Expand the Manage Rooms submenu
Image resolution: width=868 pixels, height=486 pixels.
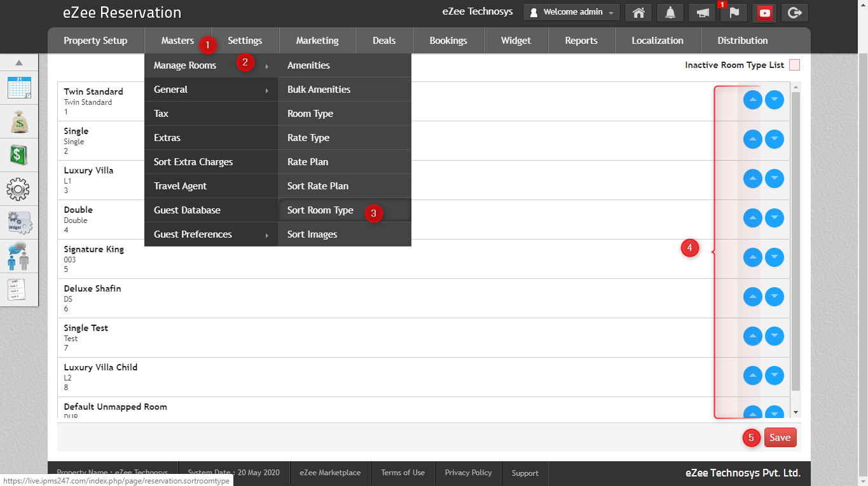(211, 65)
